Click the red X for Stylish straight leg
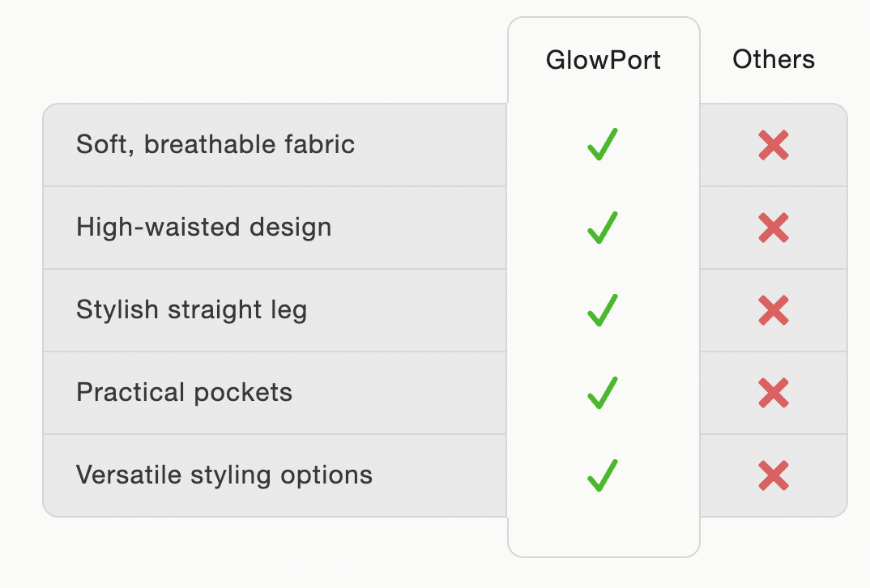This screenshot has height=588, width=870. tap(774, 311)
